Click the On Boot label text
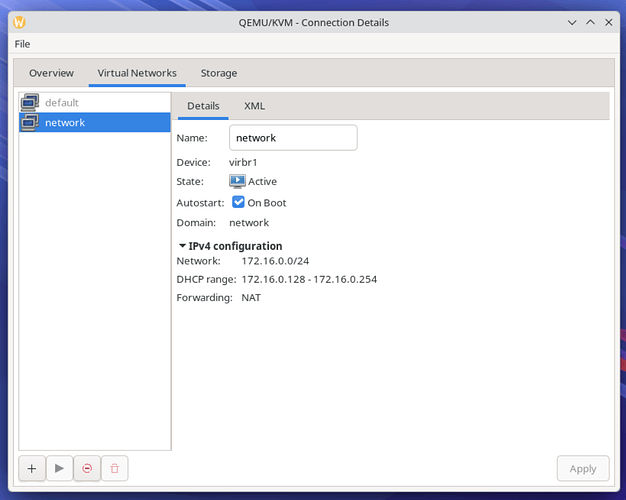 tap(267, 203)
